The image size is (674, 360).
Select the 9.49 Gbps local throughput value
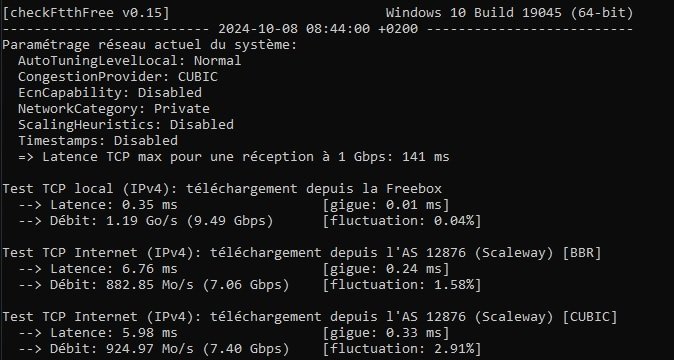(250, 221)
